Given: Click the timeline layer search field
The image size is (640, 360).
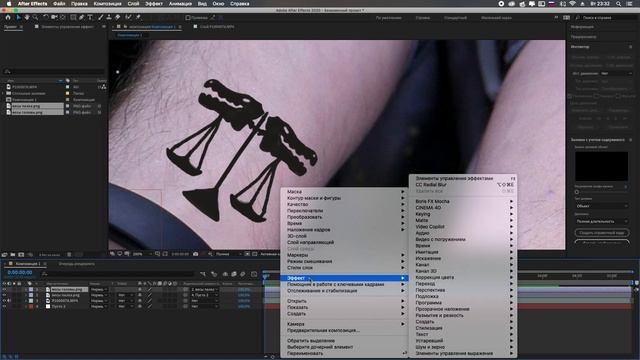Looking at the screenshot, I should tap(118, 274).
